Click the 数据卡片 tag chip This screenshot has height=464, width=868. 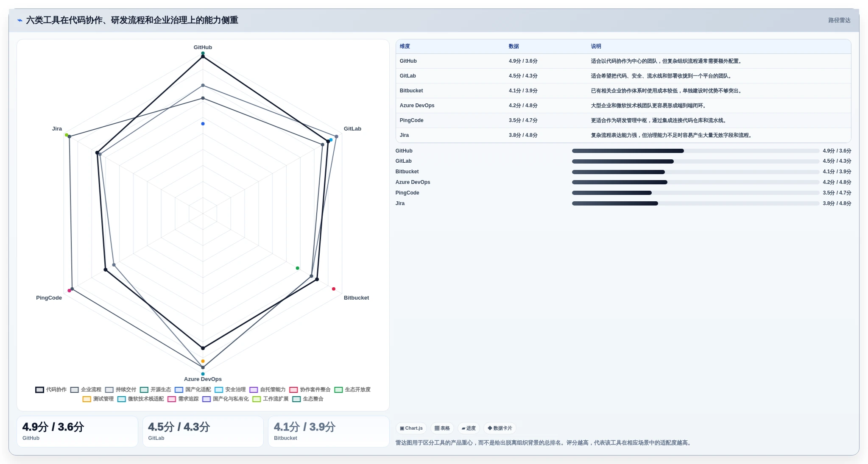500,428
